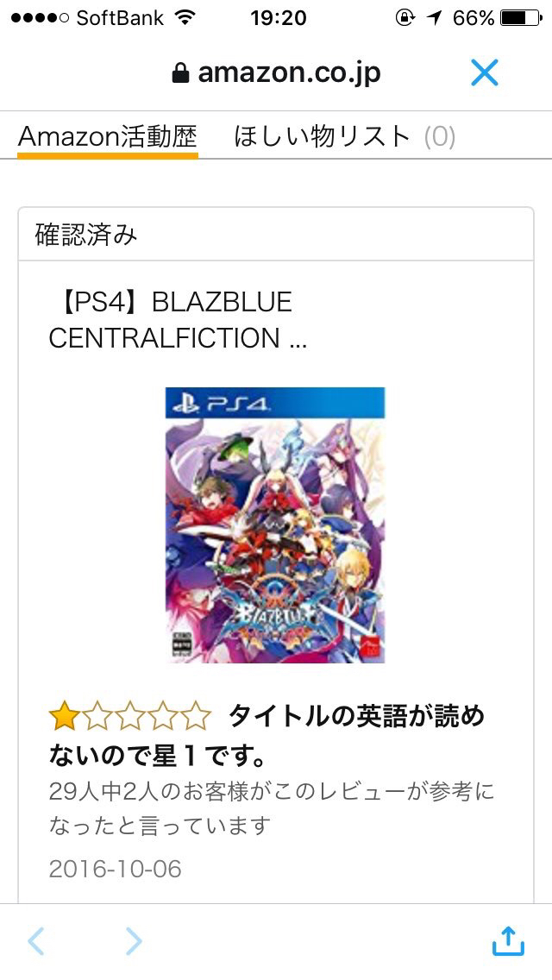Viewport: 552px width, 980px height.
Task: Tap the location arrow status icon
Action: pos(435,17)
